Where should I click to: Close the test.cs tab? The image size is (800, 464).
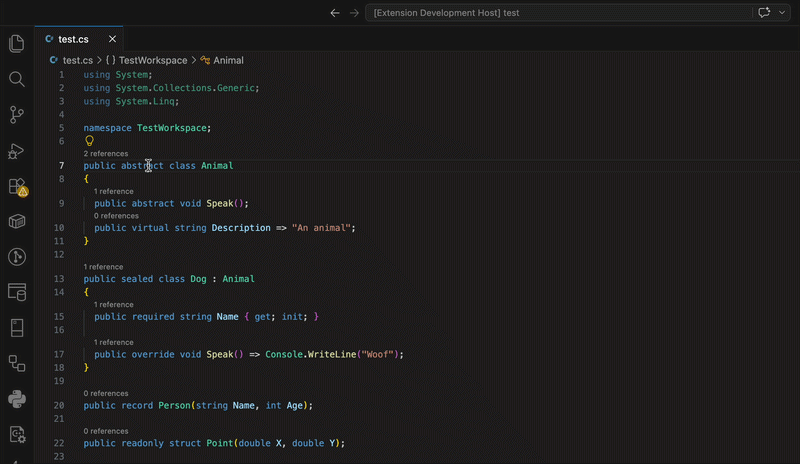112,39
